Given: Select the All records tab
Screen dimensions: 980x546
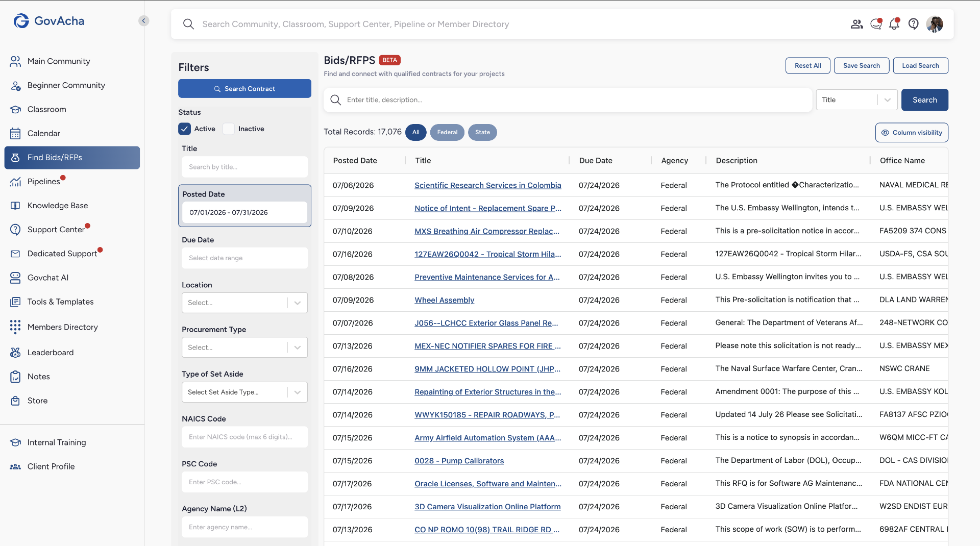Looking at the screenshot, I should pyautogui.click(x=415, y=132).
